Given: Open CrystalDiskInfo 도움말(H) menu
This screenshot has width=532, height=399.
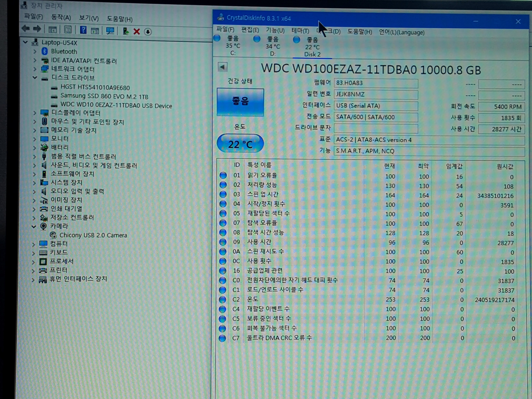Looking at the screenshot, I should 360,32.
